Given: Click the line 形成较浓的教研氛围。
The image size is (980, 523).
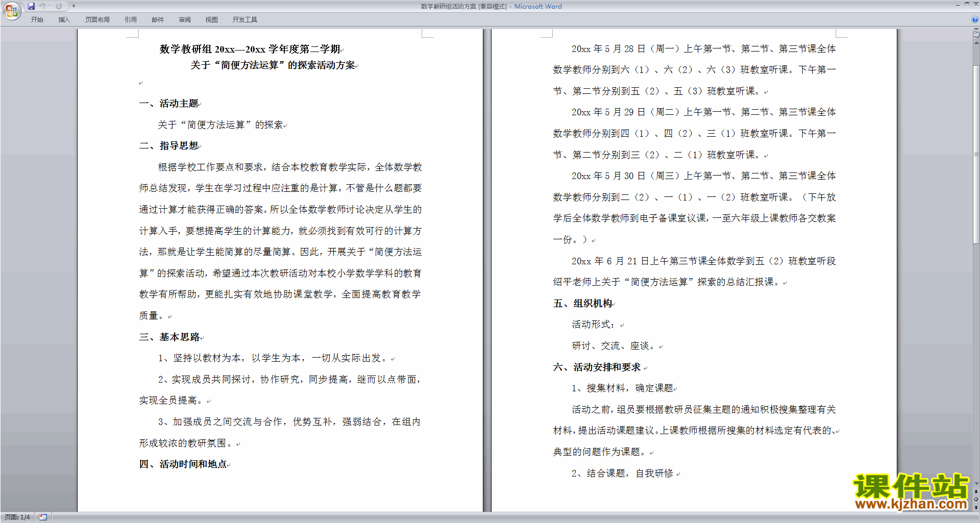Looking at the screenshot, I should 187,443.
